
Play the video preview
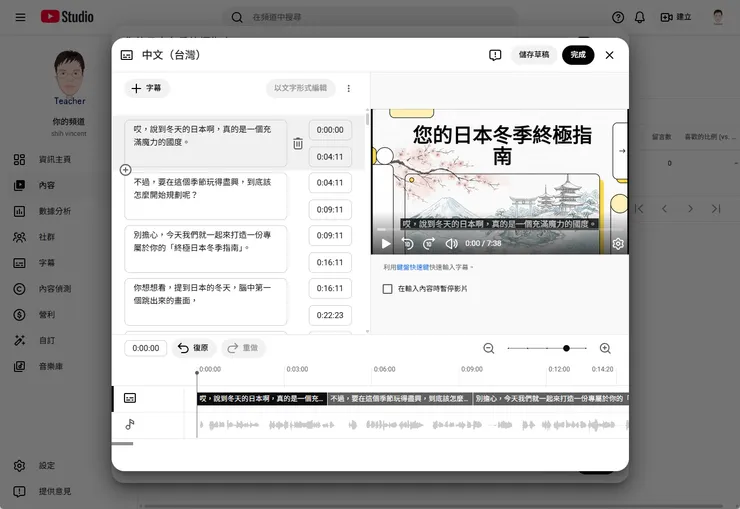(386, 243)
